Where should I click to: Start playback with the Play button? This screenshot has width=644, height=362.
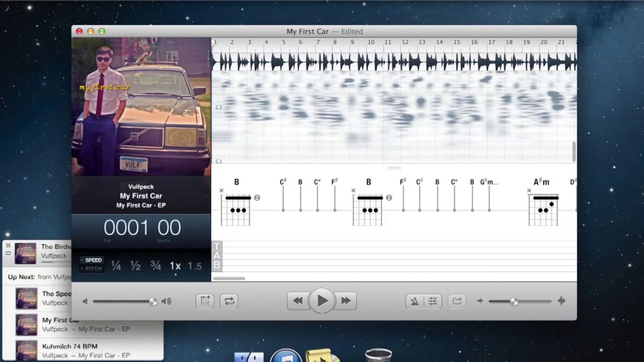pos(322,301)
